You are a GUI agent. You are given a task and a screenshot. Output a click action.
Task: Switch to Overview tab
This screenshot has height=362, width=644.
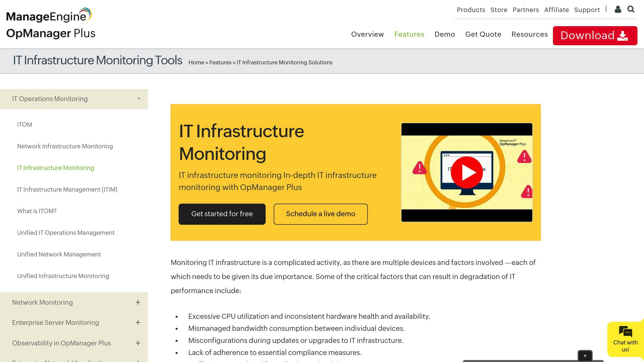coord(368,34)
